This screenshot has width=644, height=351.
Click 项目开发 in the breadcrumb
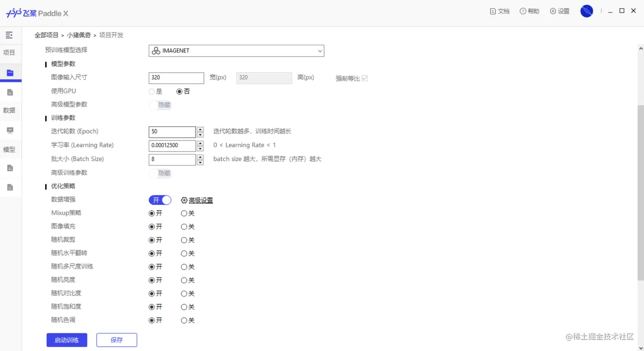(111, 35)
